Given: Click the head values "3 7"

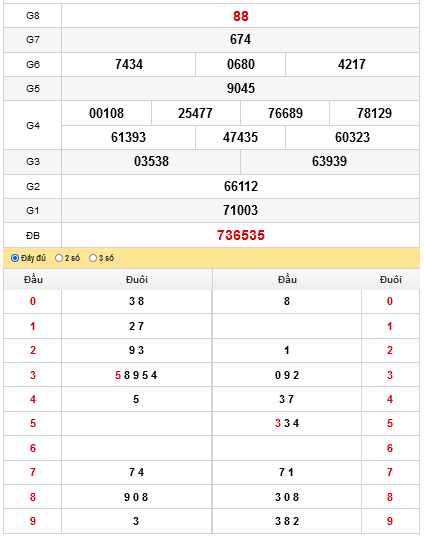Looking at the screenshot, I should pyautogui.click(x=286, y=399).
